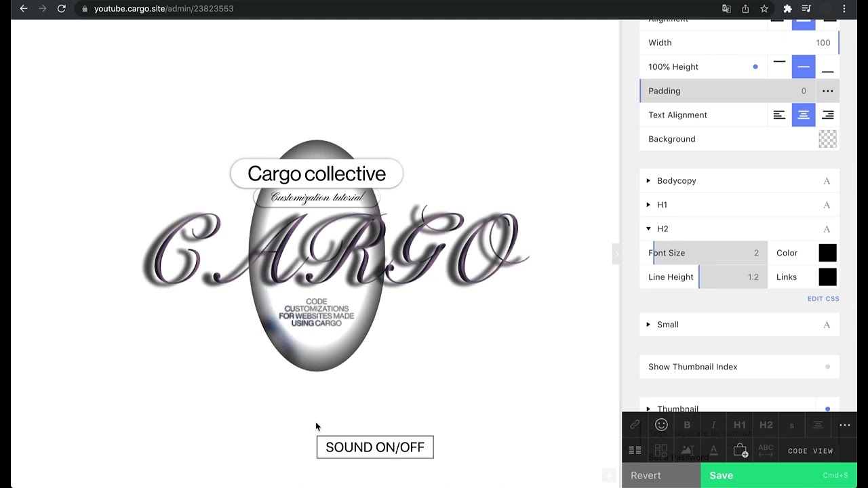Expand the H1 section
The image size is (868, 488).
point(648,205)
